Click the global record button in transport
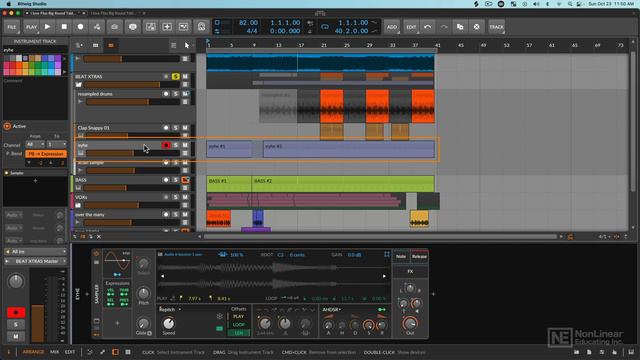This screenshot has width=640, height=360. 80,27
